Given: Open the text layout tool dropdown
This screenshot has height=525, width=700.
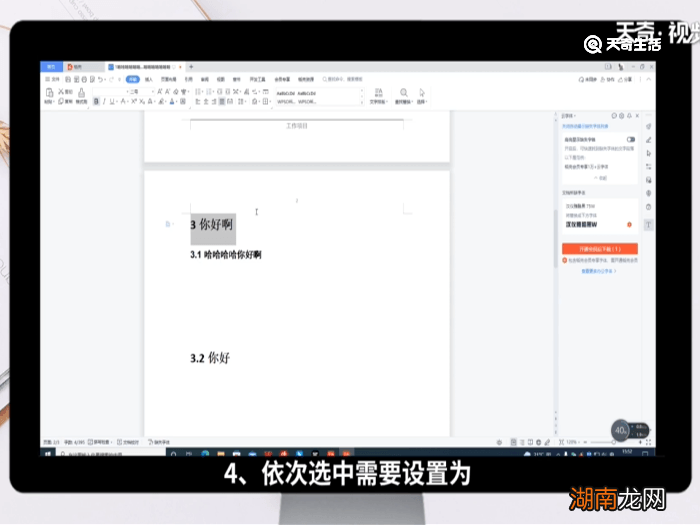Looking at the screenshot, I should click(379, 96).
